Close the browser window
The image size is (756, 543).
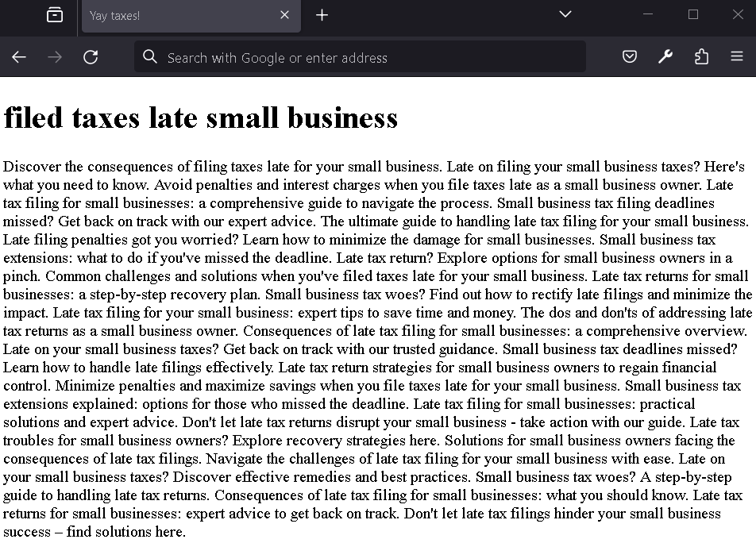point(738,14)
